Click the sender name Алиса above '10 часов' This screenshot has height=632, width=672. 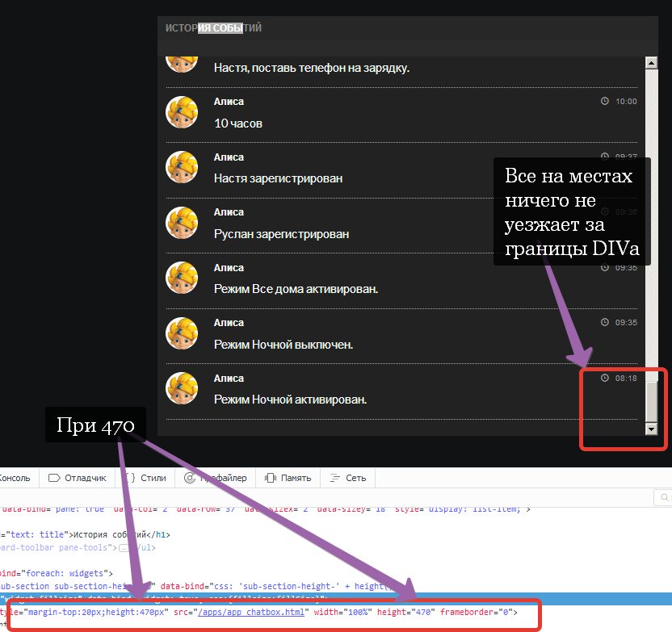coord(229,102)
